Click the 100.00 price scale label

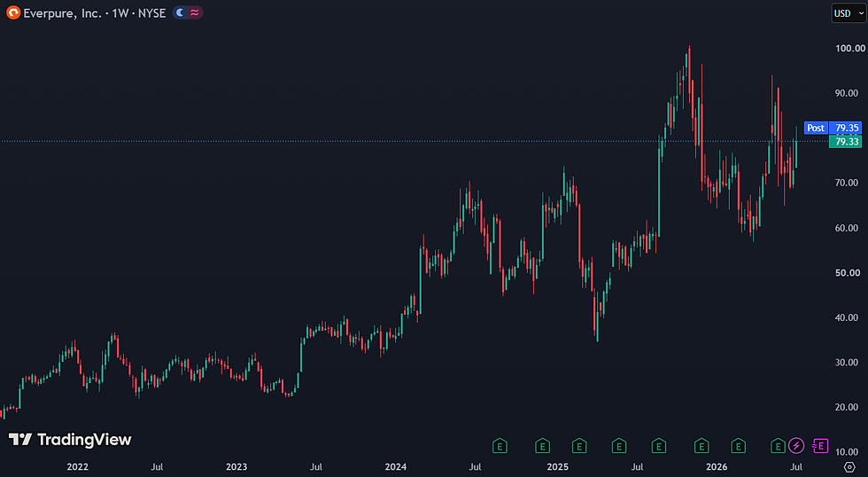849,48
